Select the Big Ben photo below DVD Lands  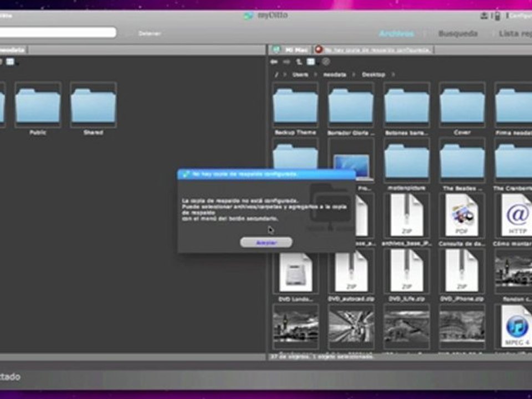point(295,328)
